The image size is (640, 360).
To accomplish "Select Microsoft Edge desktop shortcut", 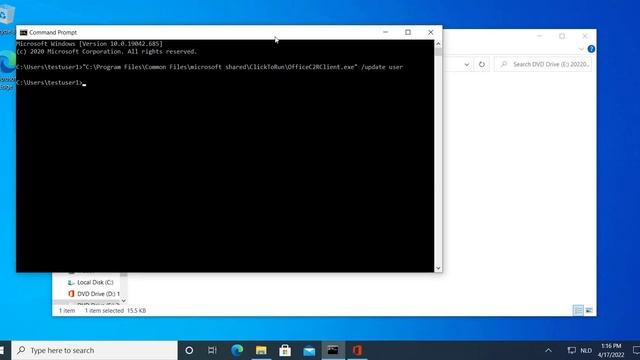I will coord(8,69).
